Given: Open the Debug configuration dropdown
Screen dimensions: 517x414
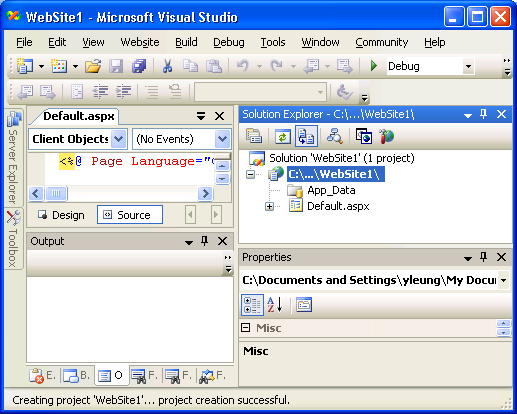Looking at the screenshot, I should (468, 66).
